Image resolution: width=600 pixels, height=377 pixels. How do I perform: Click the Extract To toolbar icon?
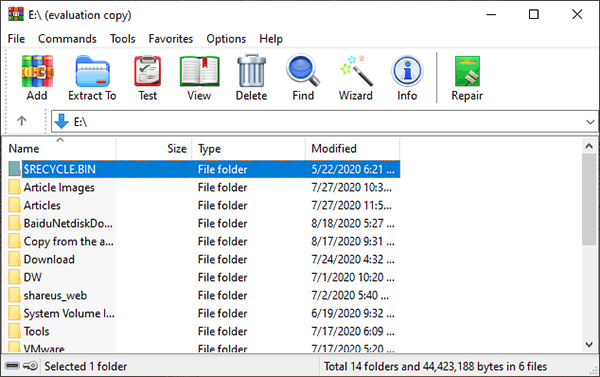pyautogui.click(x=93, y=71)
